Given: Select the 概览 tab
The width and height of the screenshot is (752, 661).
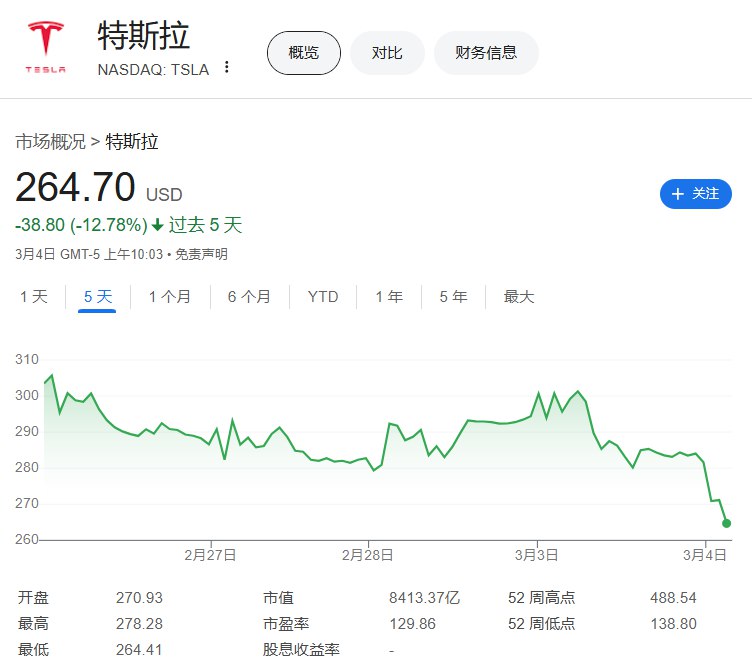Looking at the screenshot, I should tap(304, 53).
